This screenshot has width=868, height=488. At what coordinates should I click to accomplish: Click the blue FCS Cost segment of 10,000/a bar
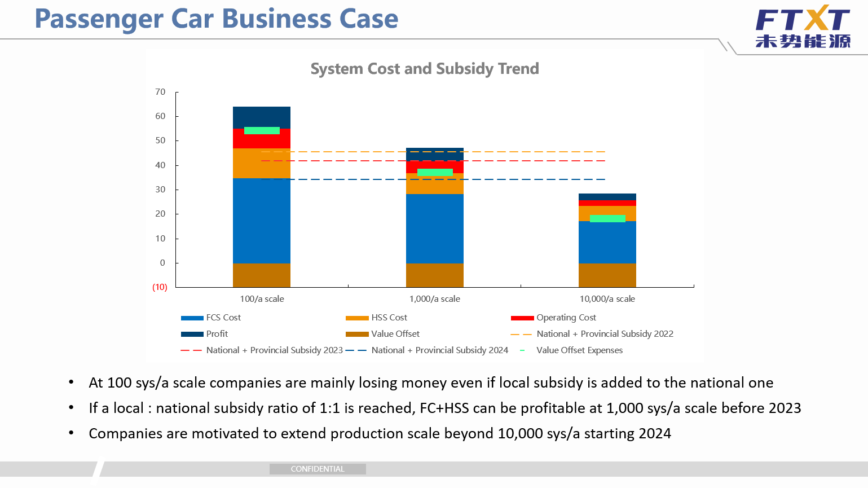point(607,243)
